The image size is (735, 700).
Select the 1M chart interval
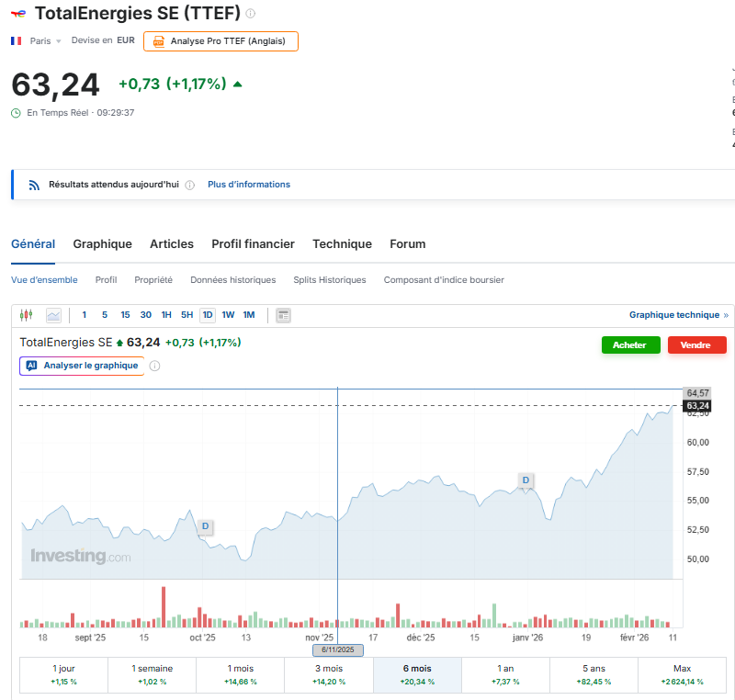point(249,315)
